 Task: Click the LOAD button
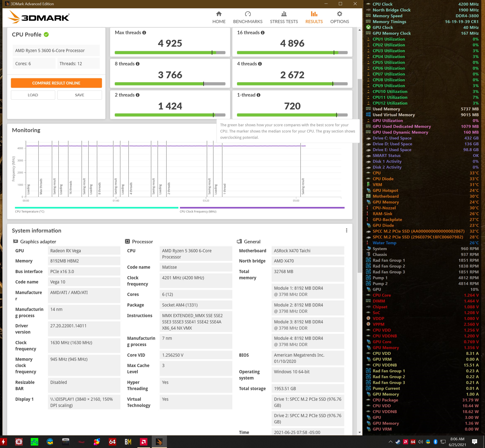[33, 95]
